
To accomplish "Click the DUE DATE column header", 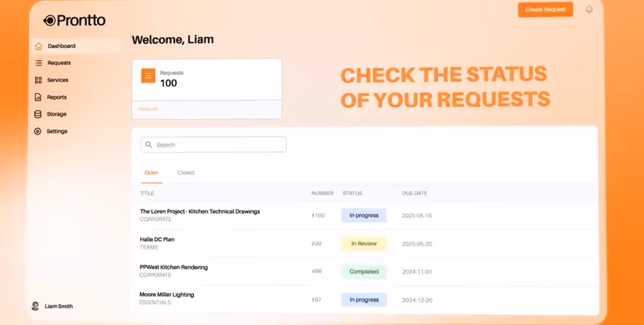I will click(x=415, y=193).
